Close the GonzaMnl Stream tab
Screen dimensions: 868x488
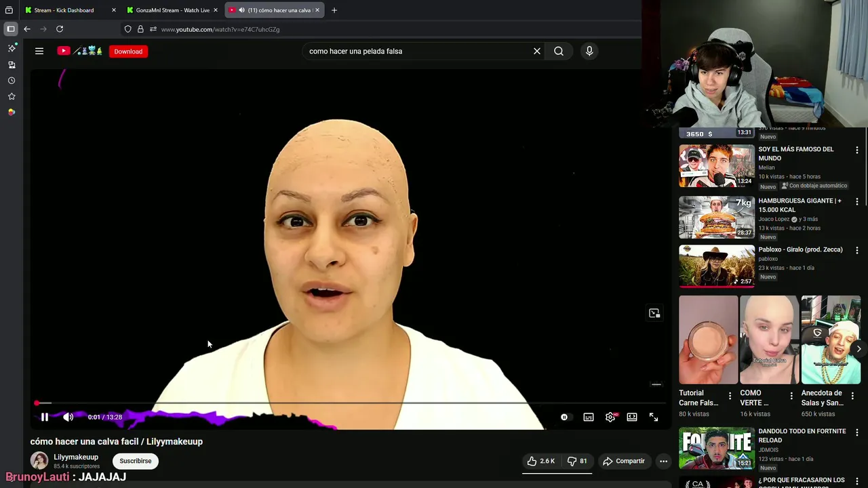216,10
